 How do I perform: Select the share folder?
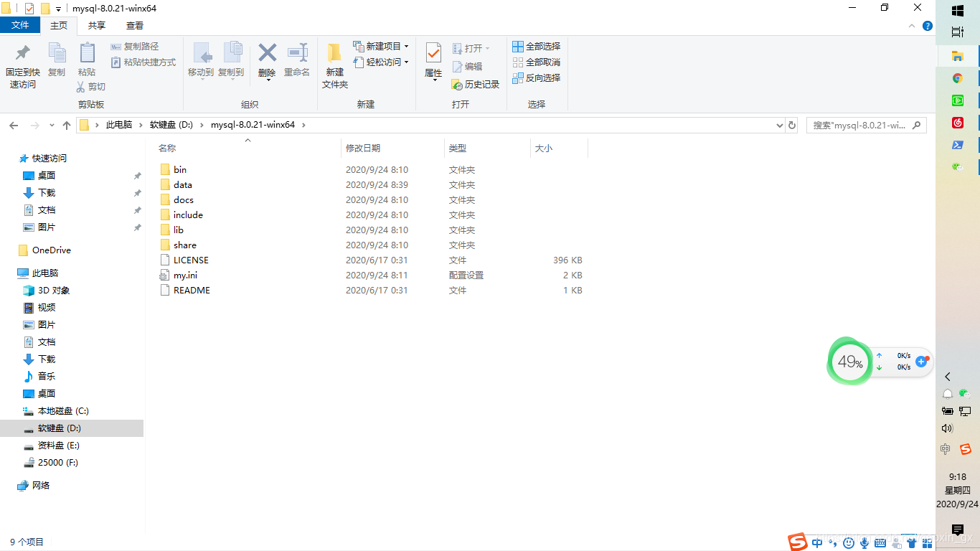[185, 245]
